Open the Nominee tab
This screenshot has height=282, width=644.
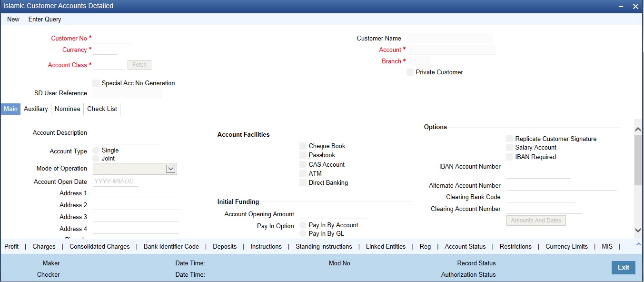[x=68, y=109]
